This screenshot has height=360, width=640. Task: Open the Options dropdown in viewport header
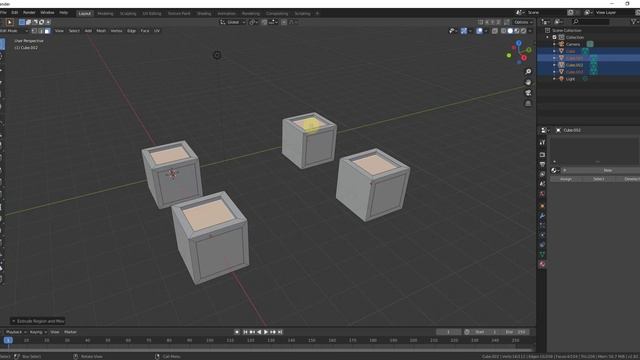click(523, 22)
